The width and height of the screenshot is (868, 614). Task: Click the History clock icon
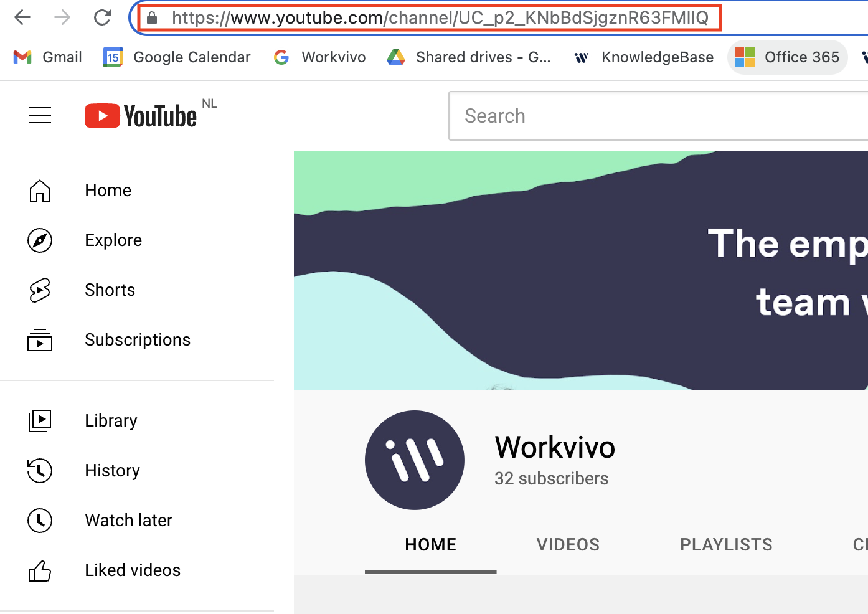40,471
